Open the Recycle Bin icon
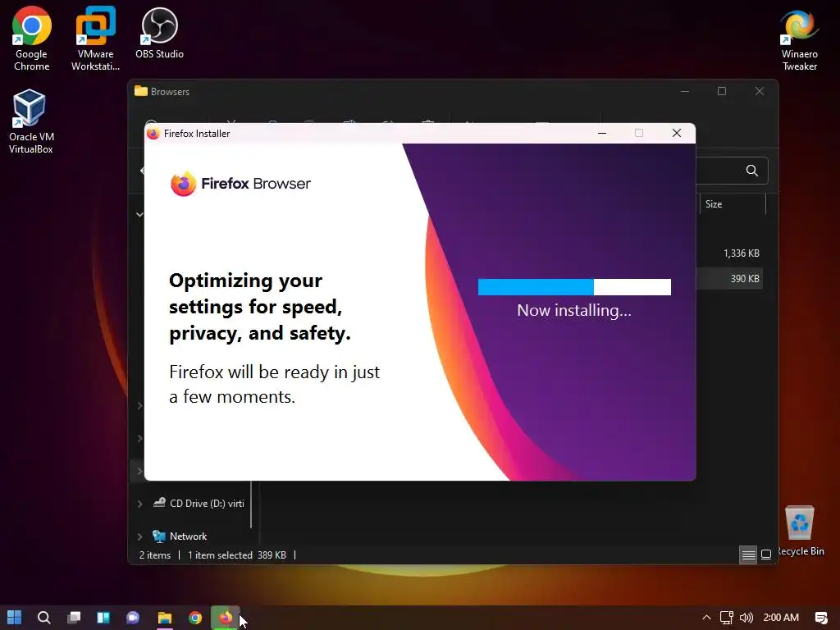Screen dimensions: 840x630 [800, 531]
